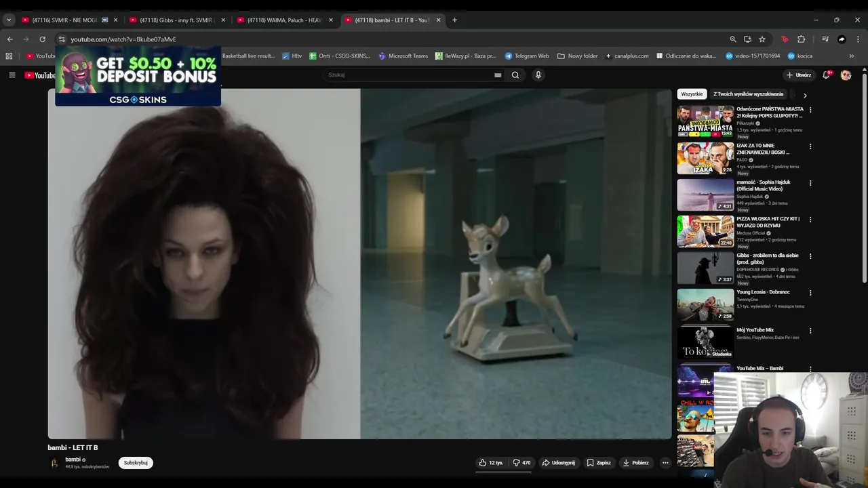Open options for mamość - Sophia Hajduk
The image size is (868, 488).
810,183
